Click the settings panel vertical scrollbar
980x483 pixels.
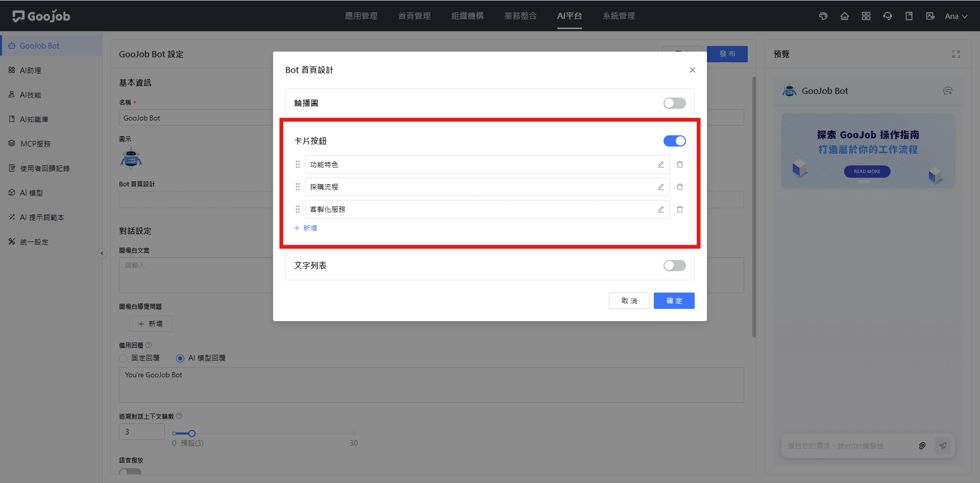point(754,207)
